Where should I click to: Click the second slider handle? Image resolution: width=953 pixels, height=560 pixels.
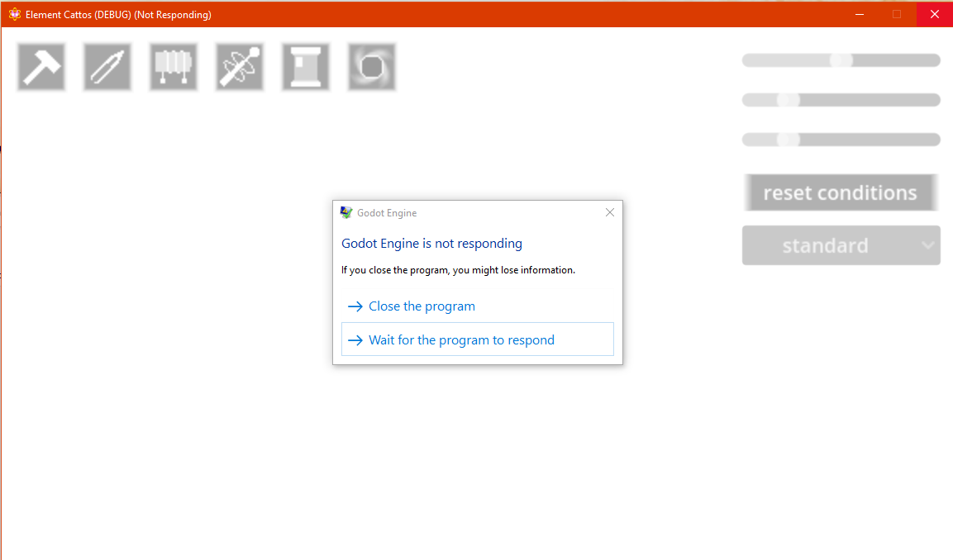tap(789, 100)
